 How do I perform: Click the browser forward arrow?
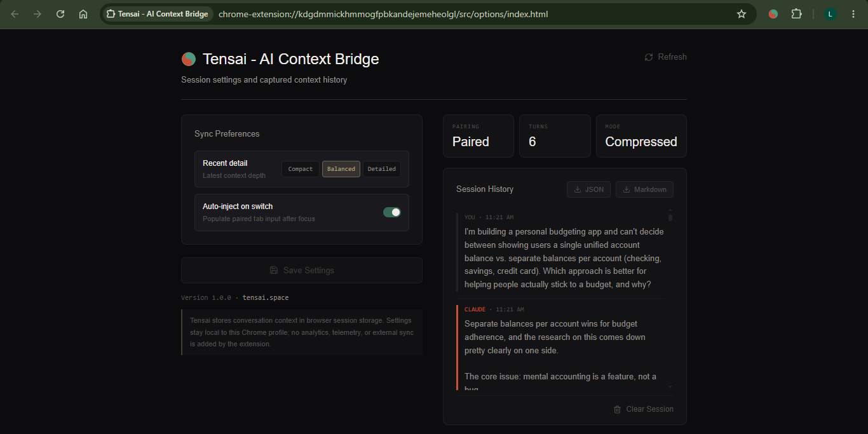click(37, 14)
